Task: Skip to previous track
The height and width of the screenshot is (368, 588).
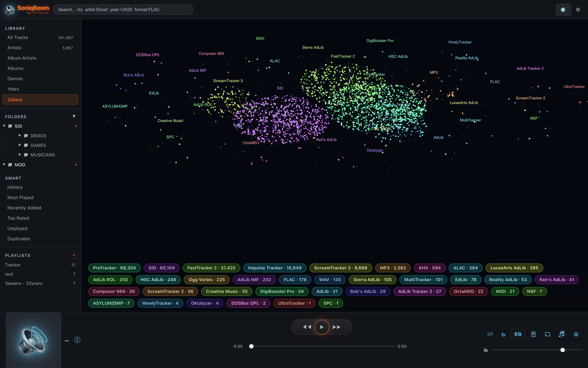Action: tap(307, 327)
